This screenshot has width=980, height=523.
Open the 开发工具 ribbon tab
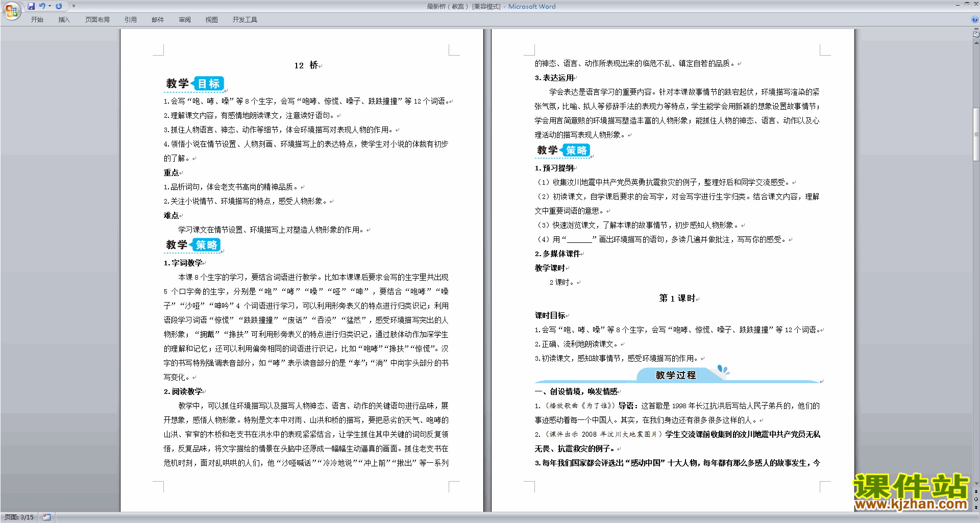(x=245, y=20)
